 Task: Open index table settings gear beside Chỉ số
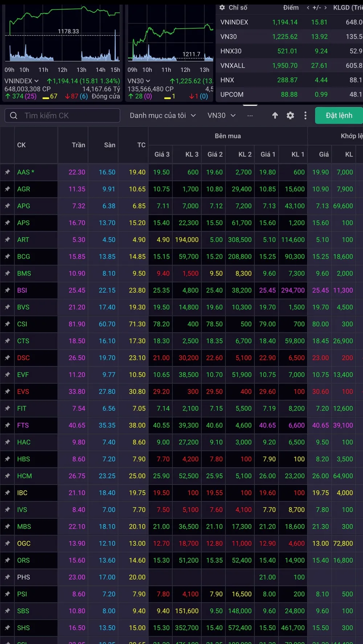pos(222,7)
